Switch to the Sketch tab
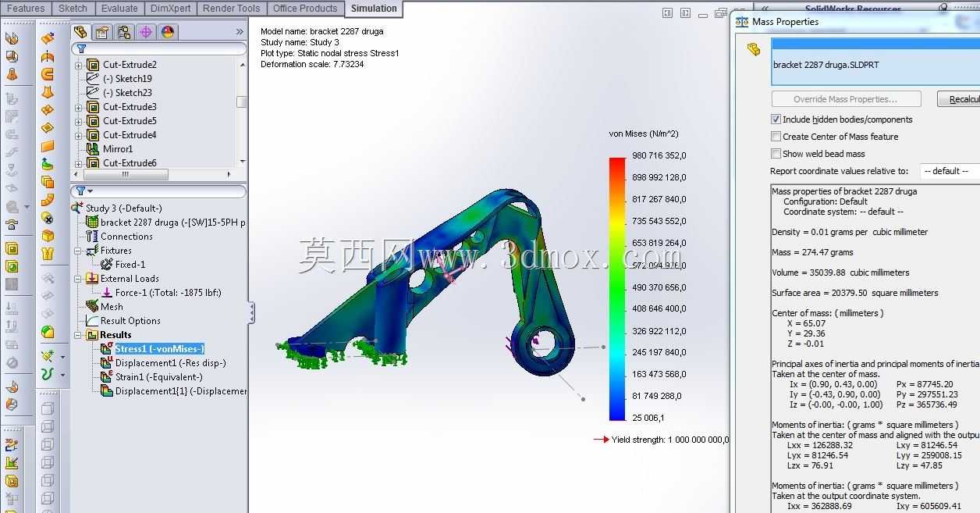980x513 pixels. pyautogui.click(x=73, y=9)
